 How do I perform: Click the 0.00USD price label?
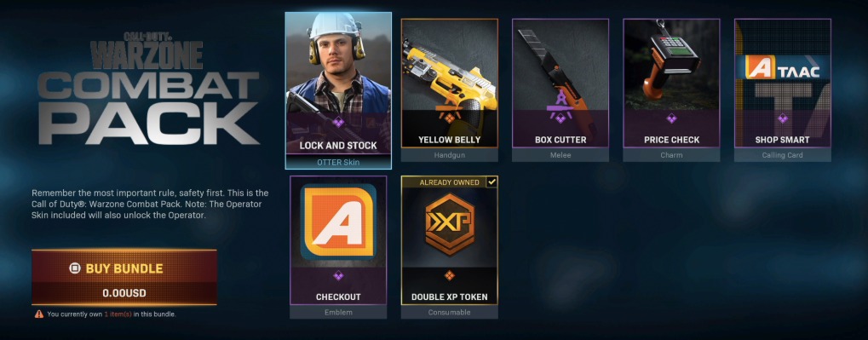tap(124, 293)
